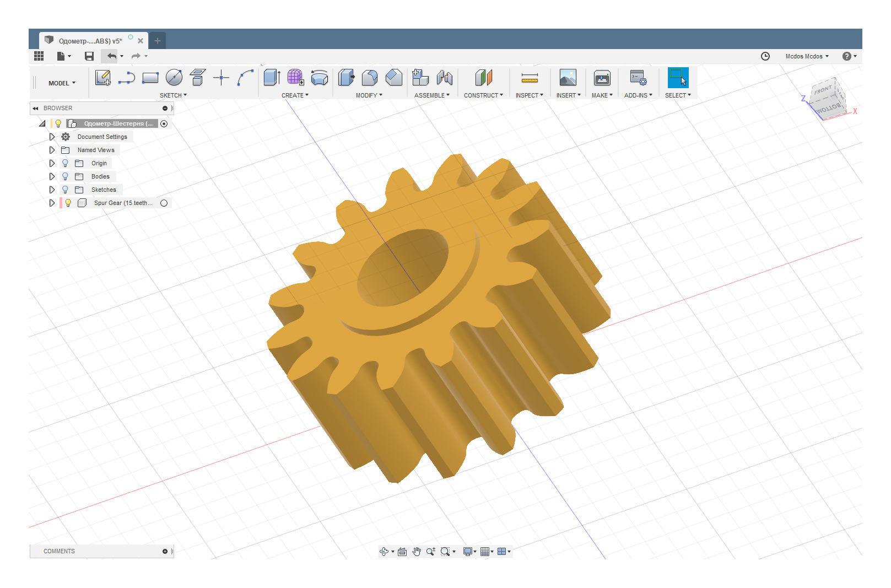Open the Create Form tool
Viewport: 891px width, 588px height.
[x=295, y=78]
